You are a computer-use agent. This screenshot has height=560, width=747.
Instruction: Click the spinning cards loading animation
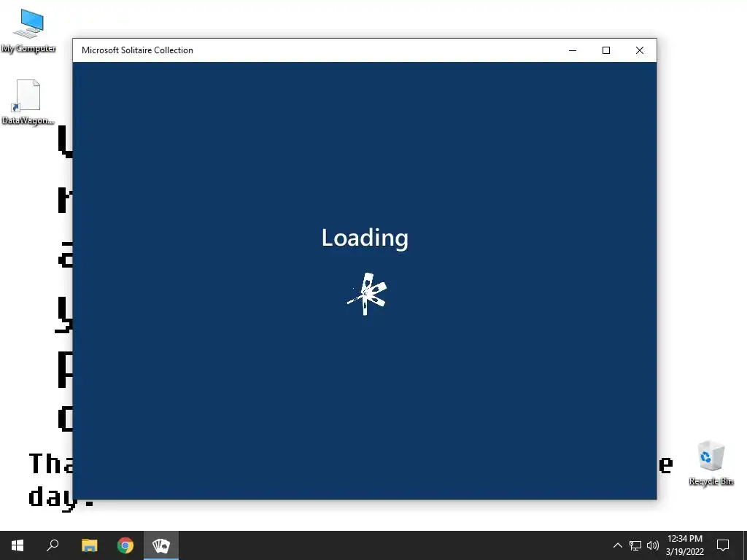pyautogui.click(x=367, y=294)
